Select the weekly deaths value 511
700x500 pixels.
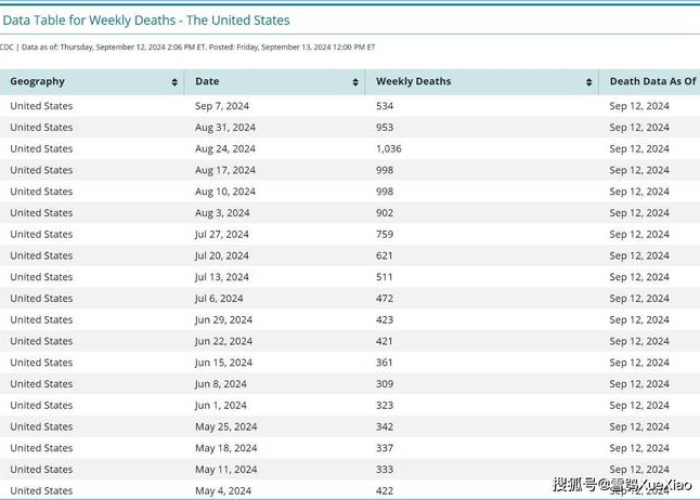[x=384, y=277]
